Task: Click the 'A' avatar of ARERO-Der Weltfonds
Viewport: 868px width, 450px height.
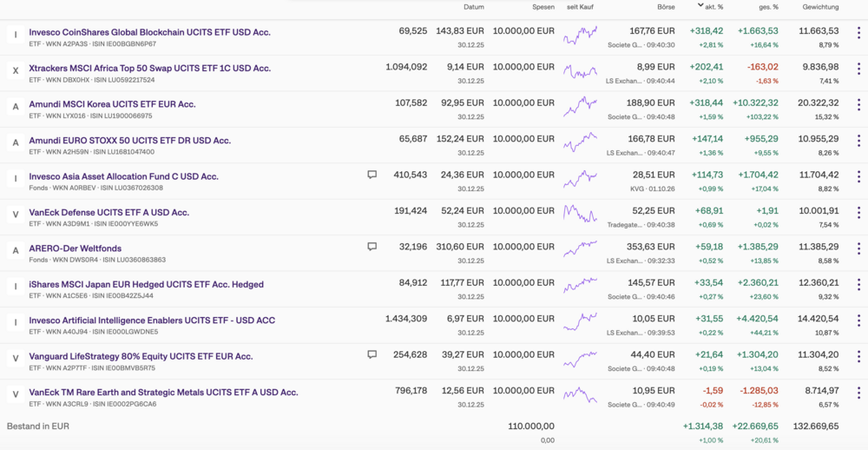Action: (x=16, y=250)
